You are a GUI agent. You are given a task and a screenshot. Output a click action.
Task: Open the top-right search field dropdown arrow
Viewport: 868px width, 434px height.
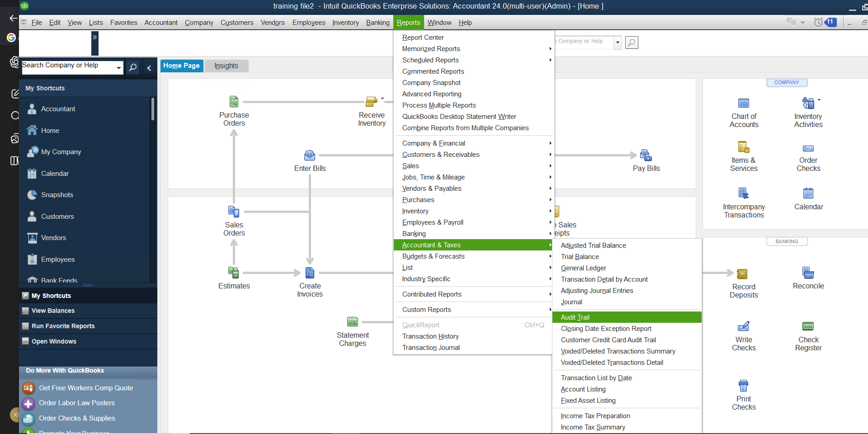click(x=618, y=42)
